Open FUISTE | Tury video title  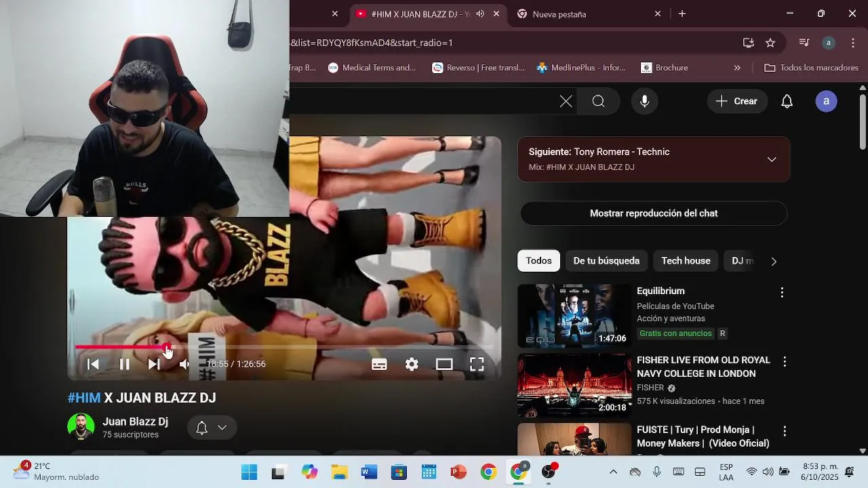click(703, 436)
